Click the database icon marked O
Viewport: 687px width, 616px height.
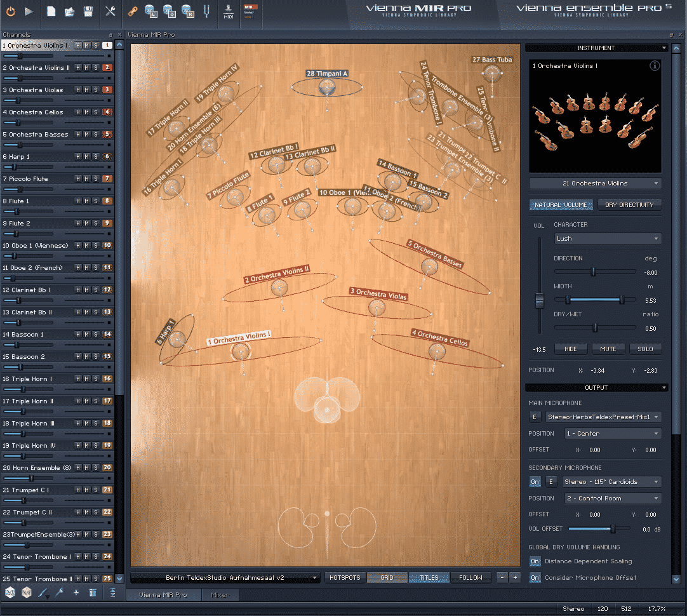point(169,11)
